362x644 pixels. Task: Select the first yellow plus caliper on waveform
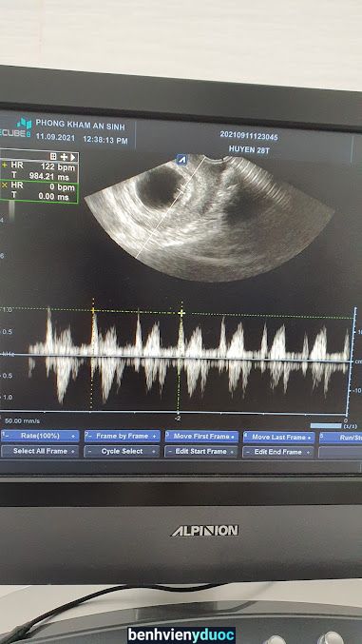(x=93, y=311)
